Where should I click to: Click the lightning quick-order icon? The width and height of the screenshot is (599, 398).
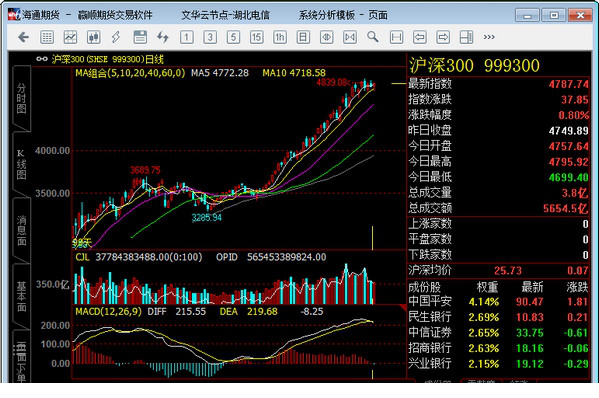point(116,37)
